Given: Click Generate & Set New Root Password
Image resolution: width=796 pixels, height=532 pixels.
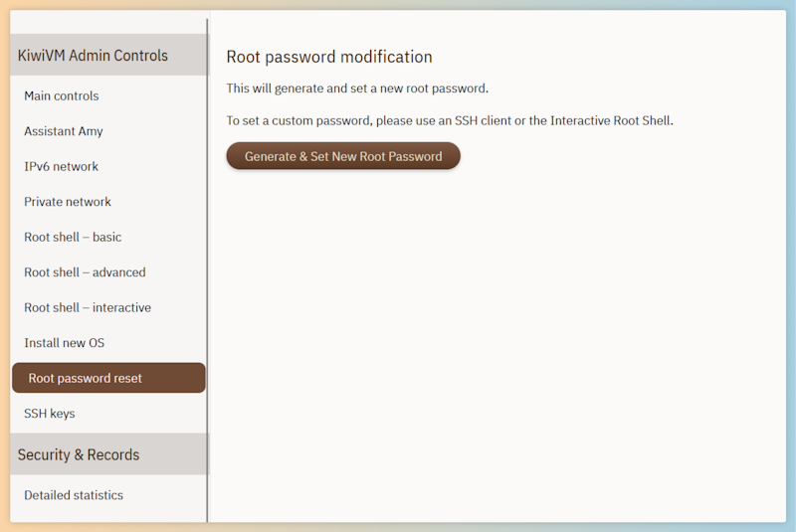Looking at the screenshot, I should (x=343, y=156).
